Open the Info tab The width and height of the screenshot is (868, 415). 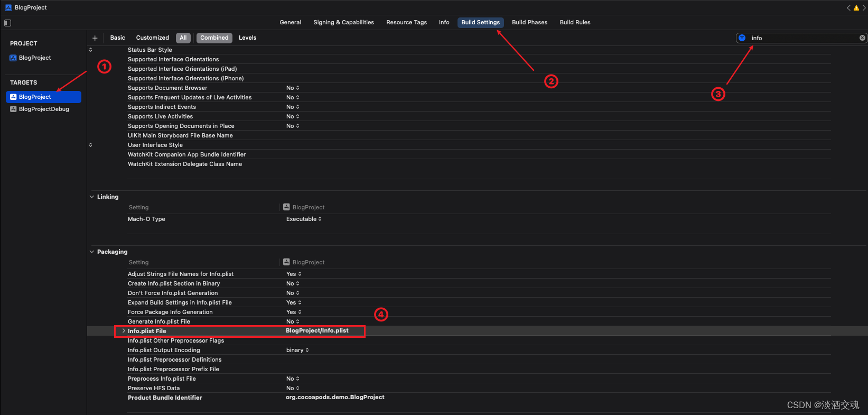pos(444,22)
